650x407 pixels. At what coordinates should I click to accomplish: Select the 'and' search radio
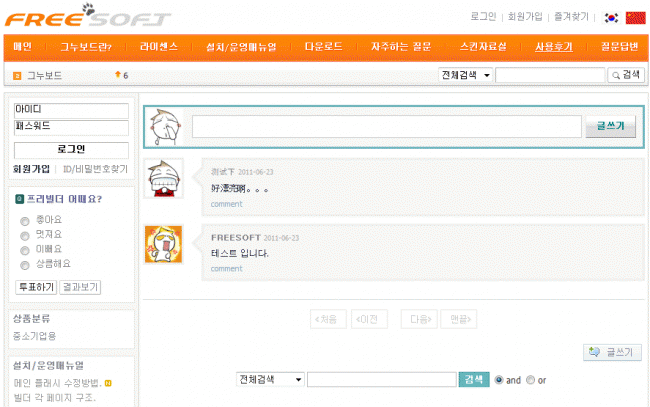click(x=499, y=380)
